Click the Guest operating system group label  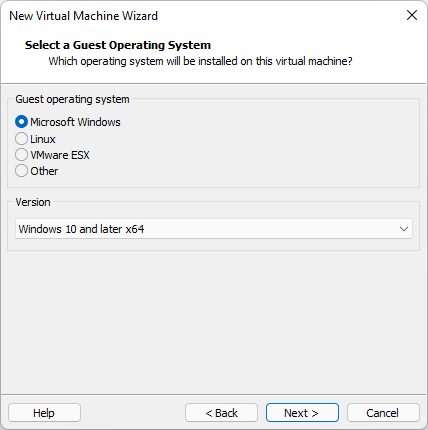click(x=72, y=99)
